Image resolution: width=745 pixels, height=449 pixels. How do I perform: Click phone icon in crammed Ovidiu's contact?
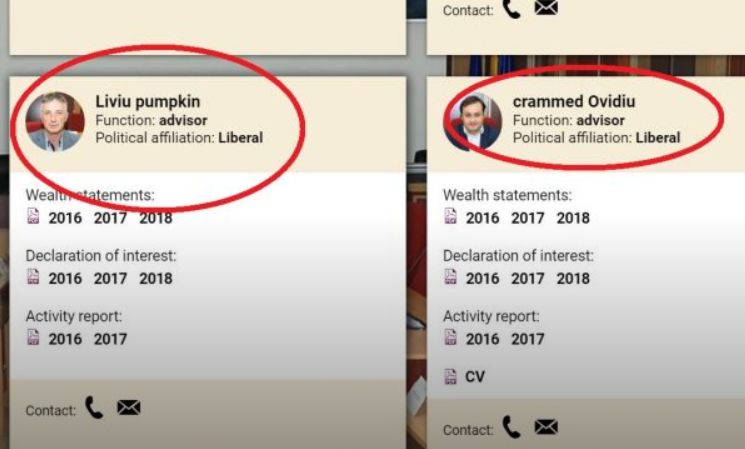click(511, 427)
